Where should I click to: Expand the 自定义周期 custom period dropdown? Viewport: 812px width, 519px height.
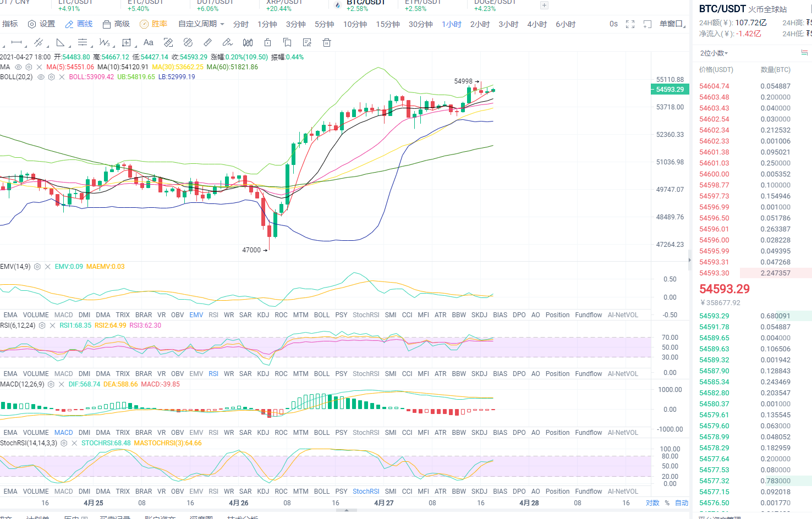click(201, 24)
